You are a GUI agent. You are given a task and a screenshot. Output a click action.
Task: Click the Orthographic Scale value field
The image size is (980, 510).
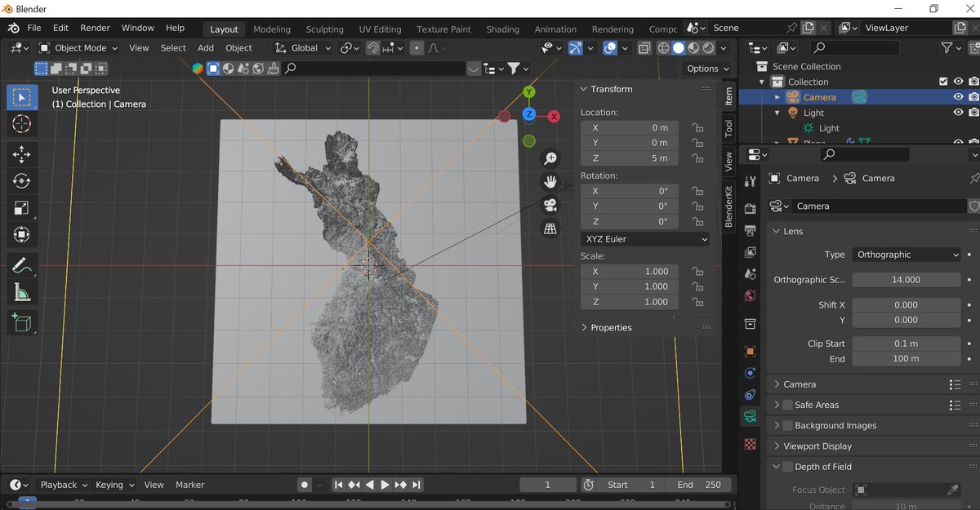coord(906,280)
